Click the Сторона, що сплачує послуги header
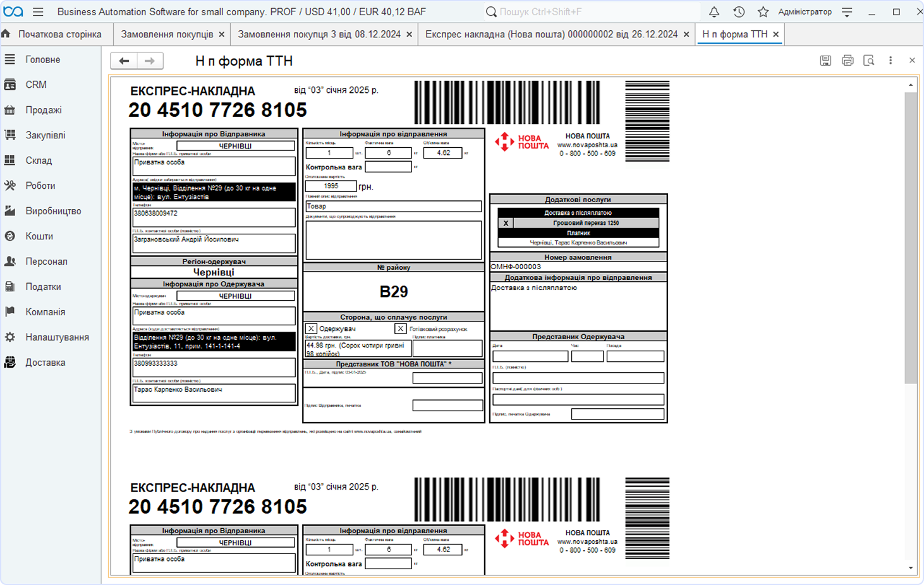This screenshot has height=585, width=924. coord(394,317)
